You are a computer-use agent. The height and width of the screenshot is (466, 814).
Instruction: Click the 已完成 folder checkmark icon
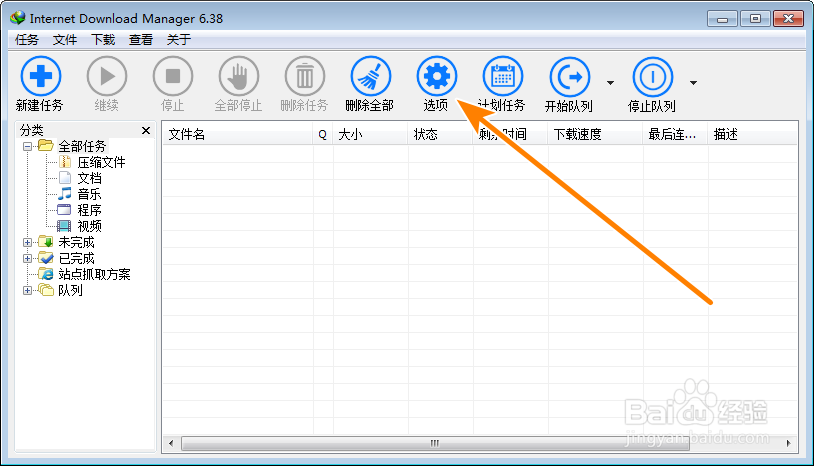pyautogui.click(x=46, y=258)
